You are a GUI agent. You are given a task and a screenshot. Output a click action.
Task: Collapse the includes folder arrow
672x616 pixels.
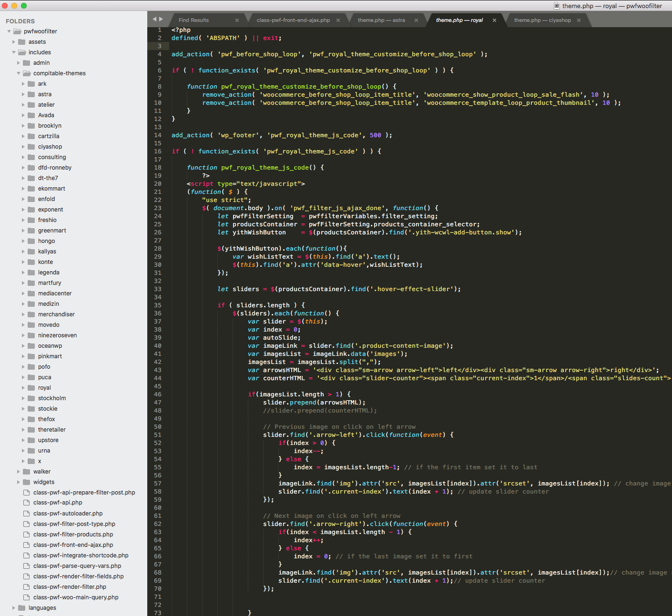point(14,52)
